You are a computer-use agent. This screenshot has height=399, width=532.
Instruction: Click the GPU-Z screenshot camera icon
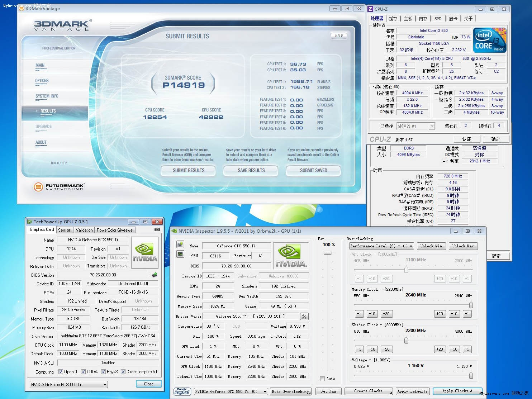tap(157, 229)
